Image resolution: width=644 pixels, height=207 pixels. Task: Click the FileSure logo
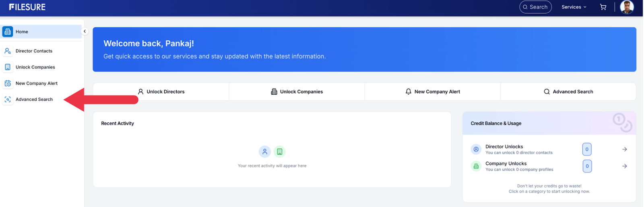27,7
